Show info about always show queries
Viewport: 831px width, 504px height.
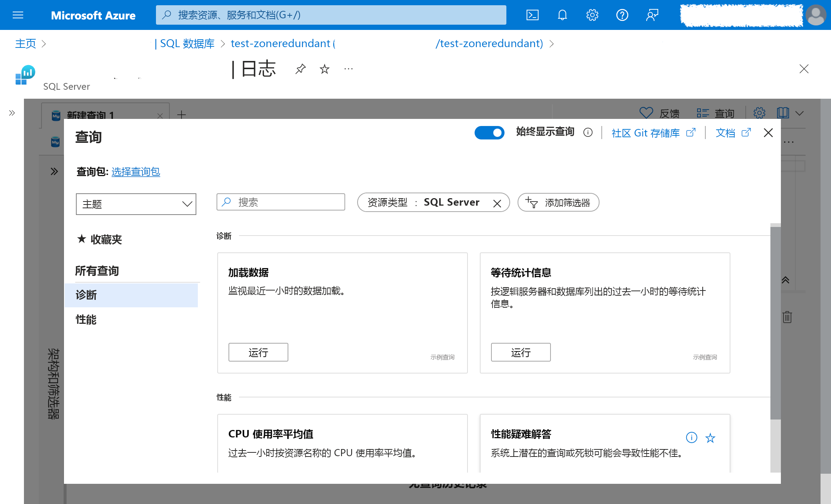(588, 132)
